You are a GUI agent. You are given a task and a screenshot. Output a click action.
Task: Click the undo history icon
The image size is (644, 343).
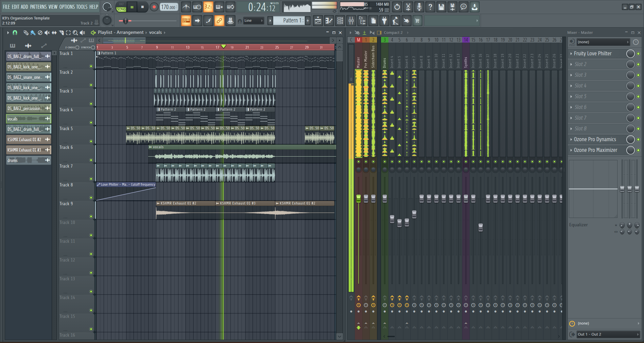[397, 7]
